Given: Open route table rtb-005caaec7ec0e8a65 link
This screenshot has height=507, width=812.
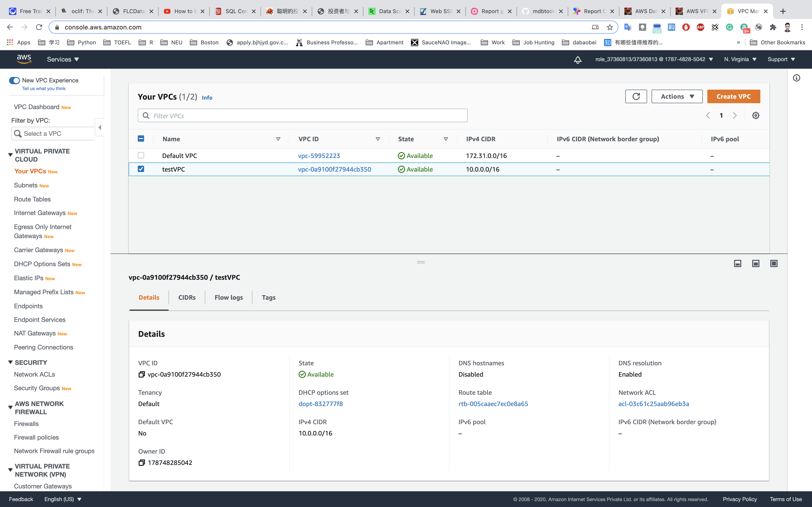Looking at the screenshot, I should click(493, 404).
